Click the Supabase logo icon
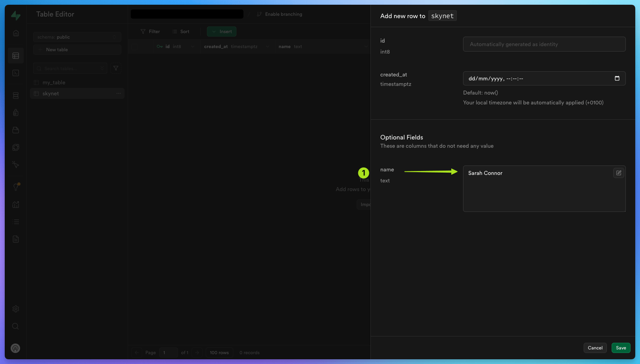Viewport: 640px width, 364px height. pos(16,15)
